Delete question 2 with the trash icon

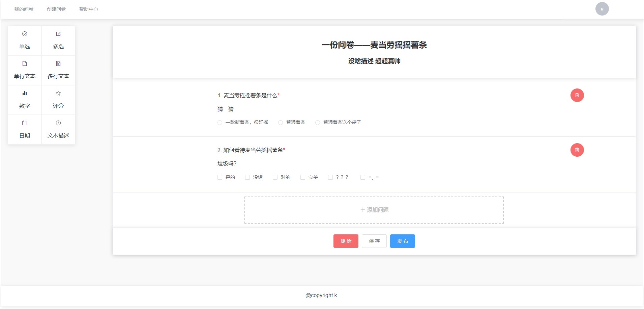click(577, 150)
